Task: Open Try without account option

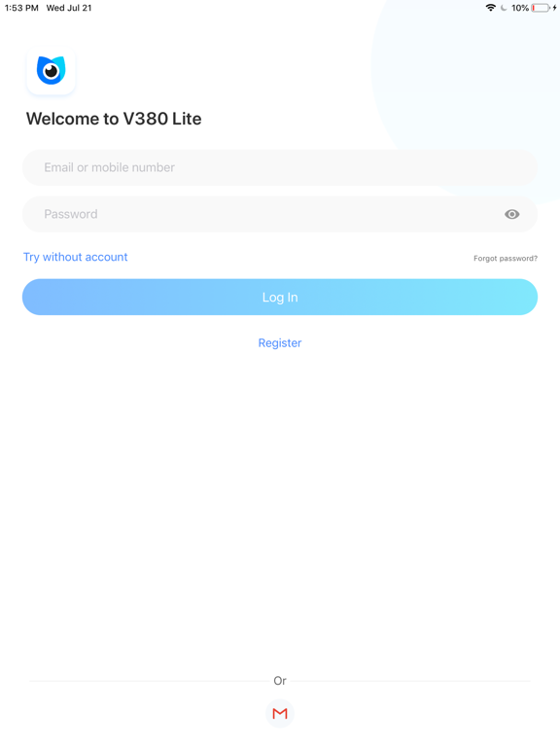Action: (75, 257)
